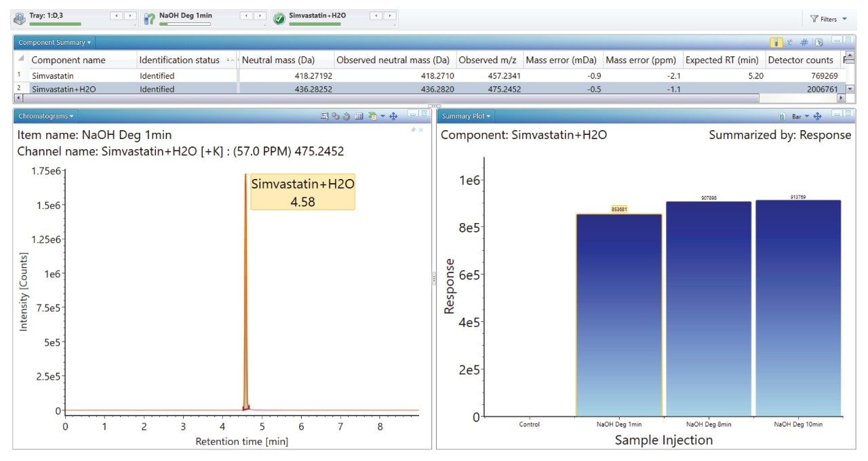
Task: Click the Simvastatin+H2O progress bar
Action: click(315, 24)
